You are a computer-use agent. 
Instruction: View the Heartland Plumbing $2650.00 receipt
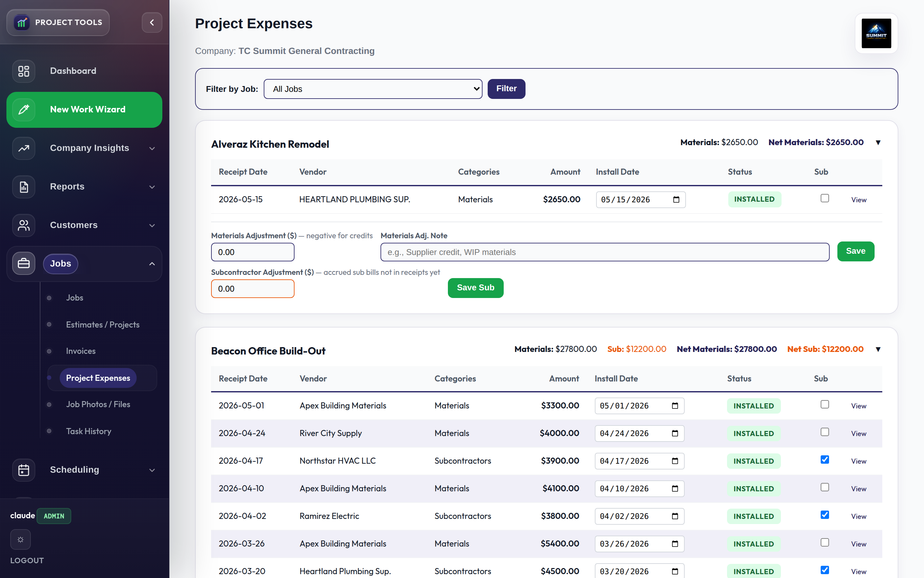(x=859, y=200)
